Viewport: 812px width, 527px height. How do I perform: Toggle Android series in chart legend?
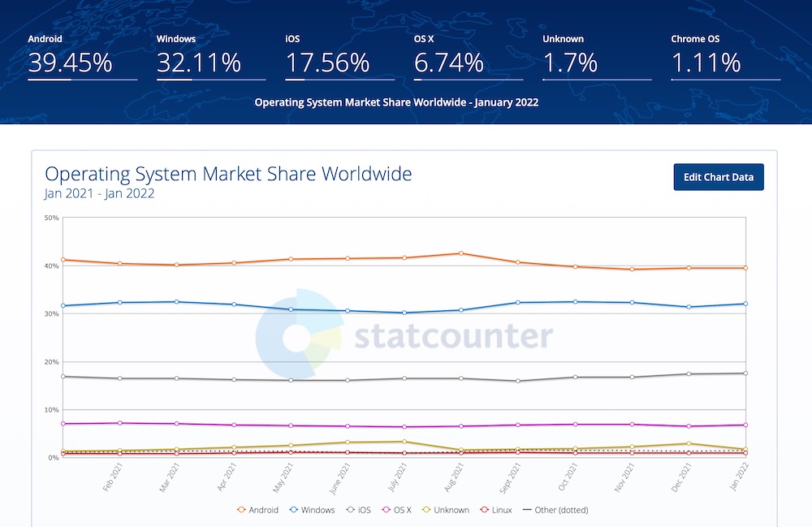point(257,510)
